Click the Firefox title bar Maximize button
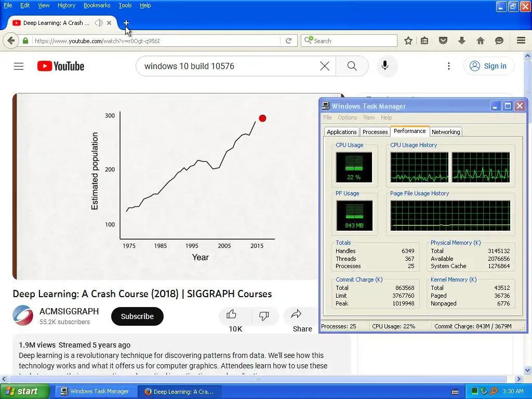 (x=513, y=6)
